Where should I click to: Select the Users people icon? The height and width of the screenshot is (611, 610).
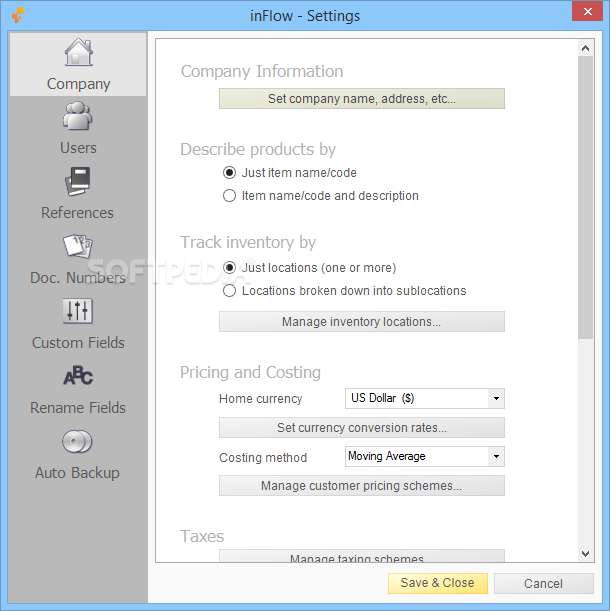[x=78, y=118]
